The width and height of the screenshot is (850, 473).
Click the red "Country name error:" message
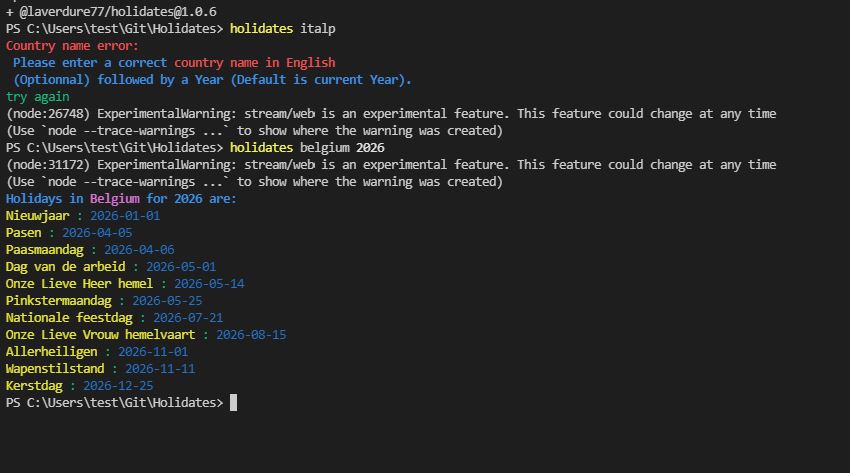point(72,46)
